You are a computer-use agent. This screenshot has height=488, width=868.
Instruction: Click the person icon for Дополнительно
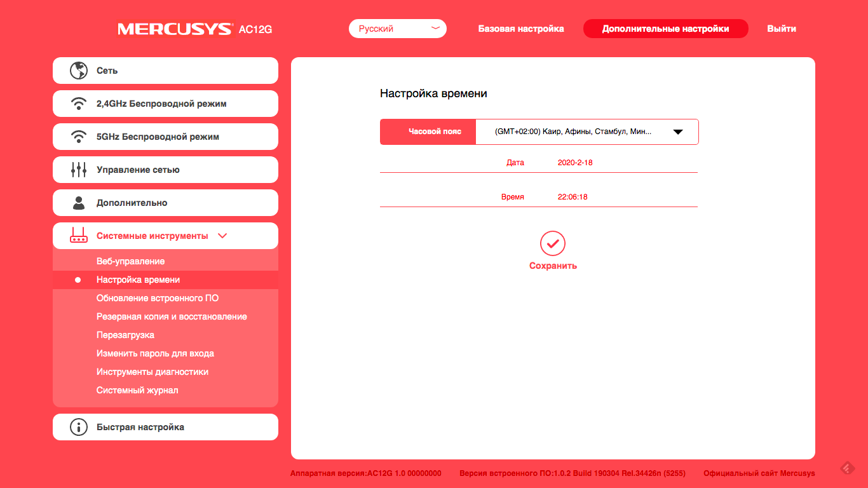(79, 203)
